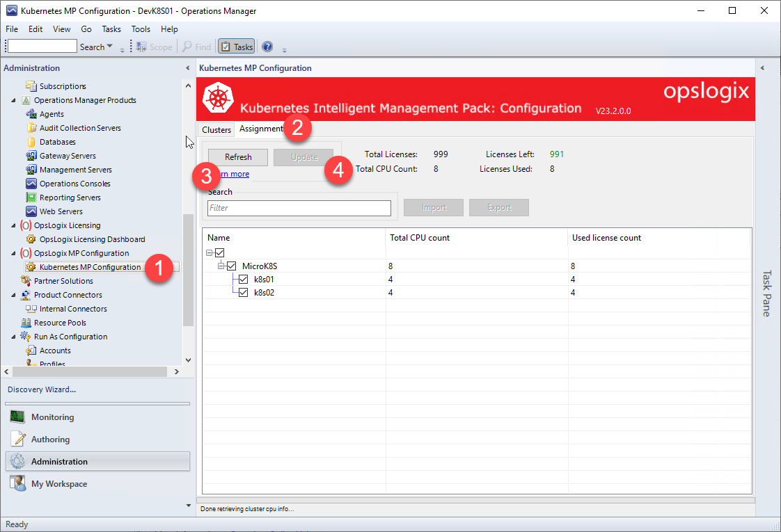Screen dimensions: 781x532
Task: Toggle the k8s02 node checkbox
Action: [x=243, y=293]
